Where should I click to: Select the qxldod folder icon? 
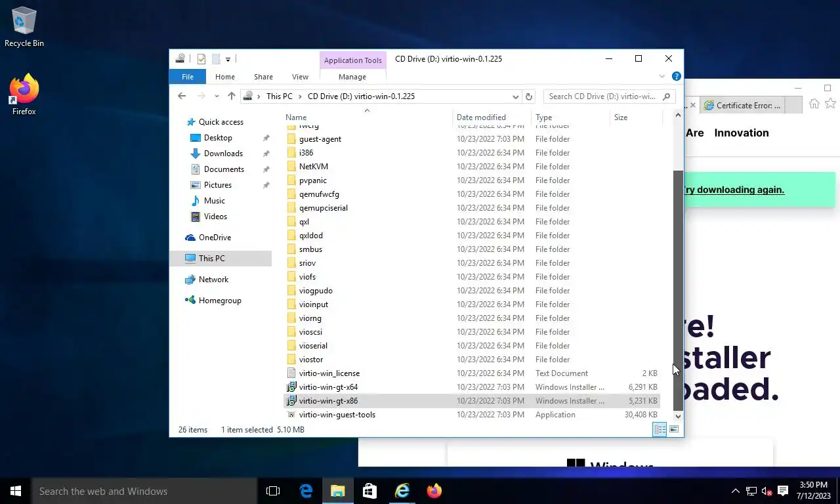tap(291, 236)
